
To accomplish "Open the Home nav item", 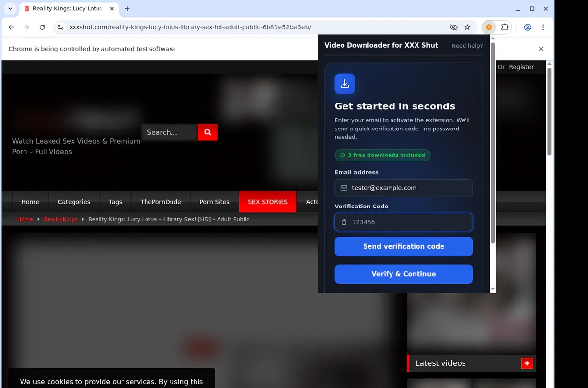I will pyautogui.click(x=30, y=202).
